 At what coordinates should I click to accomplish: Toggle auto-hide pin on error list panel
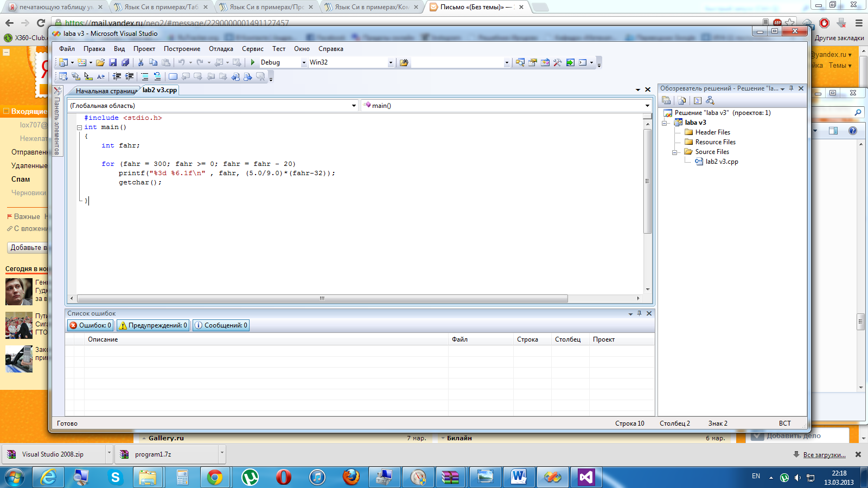point(640,313)
